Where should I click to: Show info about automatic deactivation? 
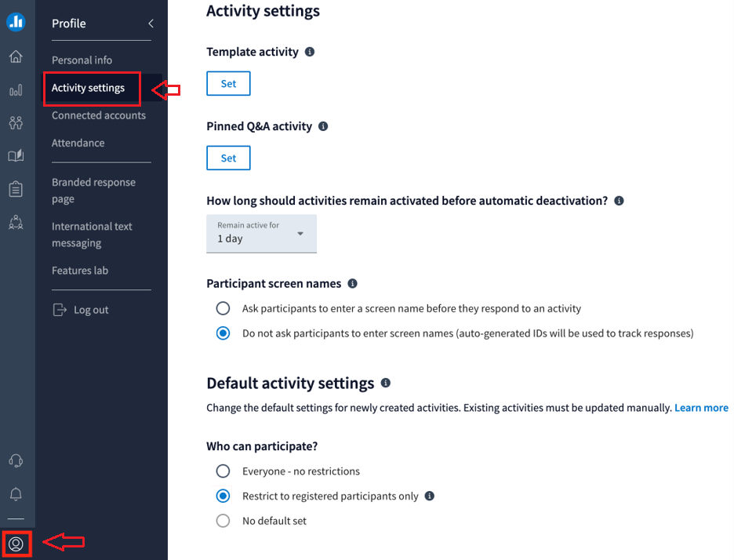(619, 201)
